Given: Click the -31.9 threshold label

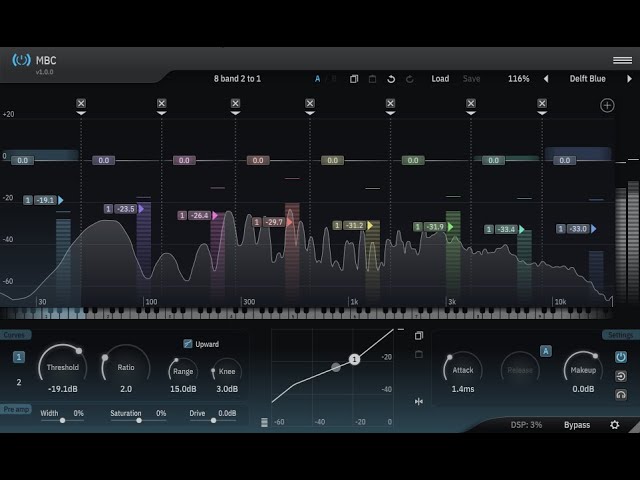Looking at the screenshot, I should 434,227.
